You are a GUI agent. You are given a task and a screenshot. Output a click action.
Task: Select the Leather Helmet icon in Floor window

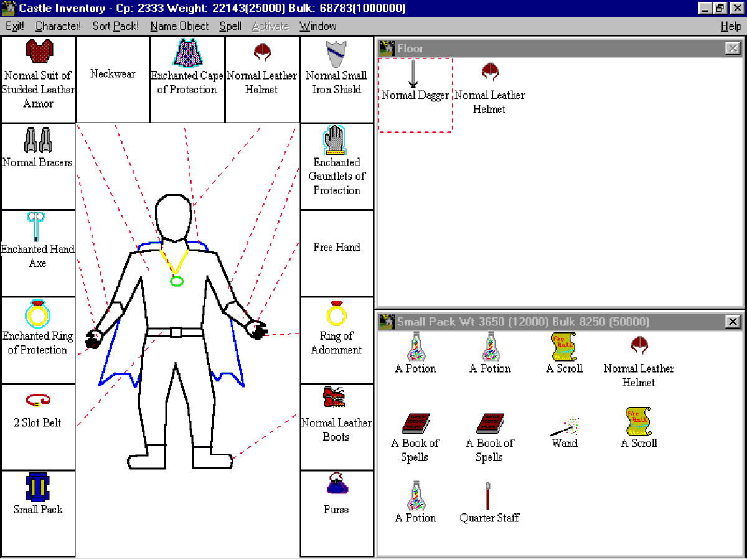(490, 72)
